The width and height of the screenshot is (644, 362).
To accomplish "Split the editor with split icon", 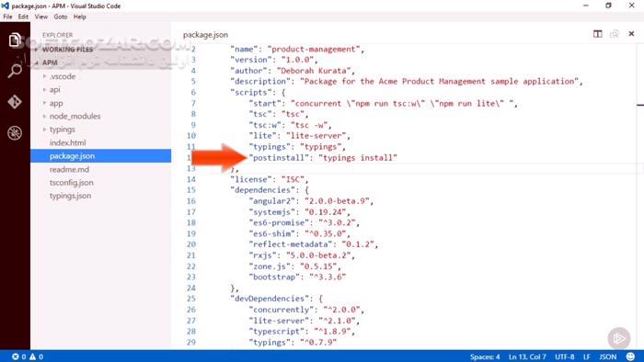I will [598, 34].
